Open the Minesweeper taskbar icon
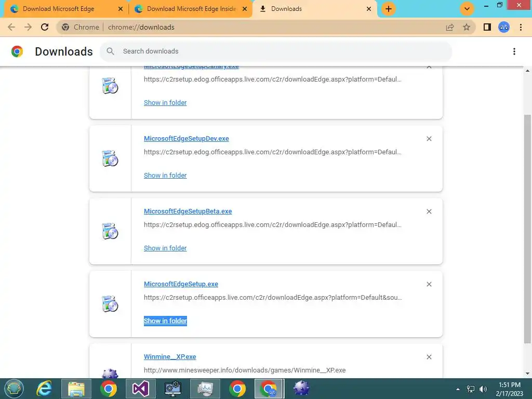 pyautogui.click(x=301, y=389)
